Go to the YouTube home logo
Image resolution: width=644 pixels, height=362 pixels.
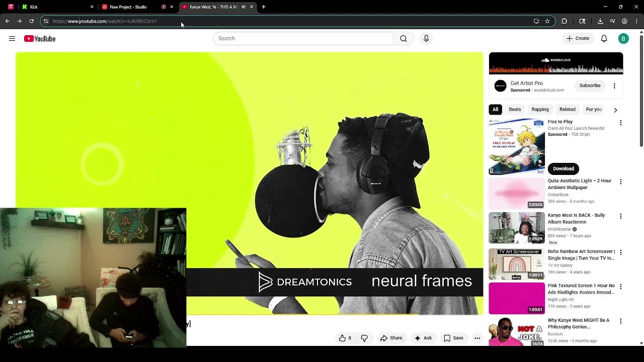(x=40, y=39)
